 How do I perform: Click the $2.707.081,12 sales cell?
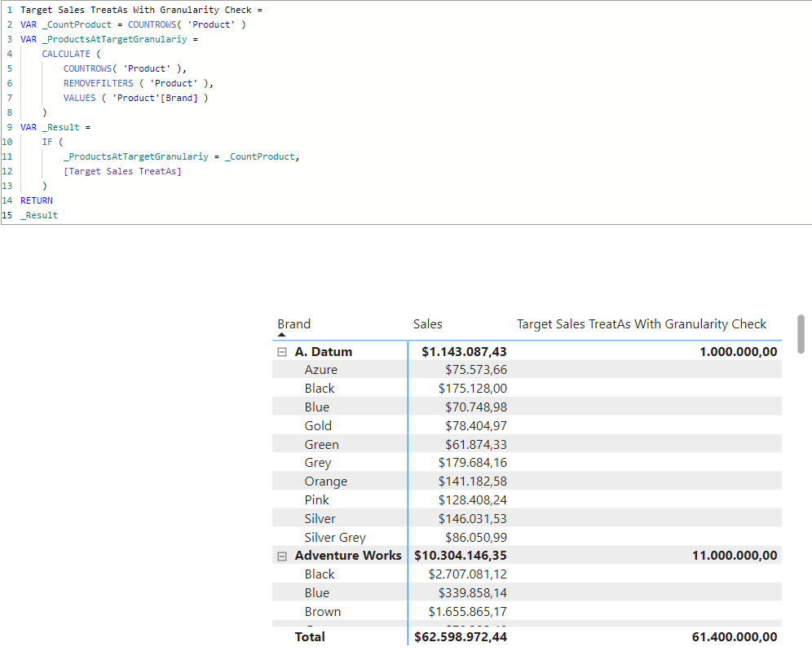468,574
